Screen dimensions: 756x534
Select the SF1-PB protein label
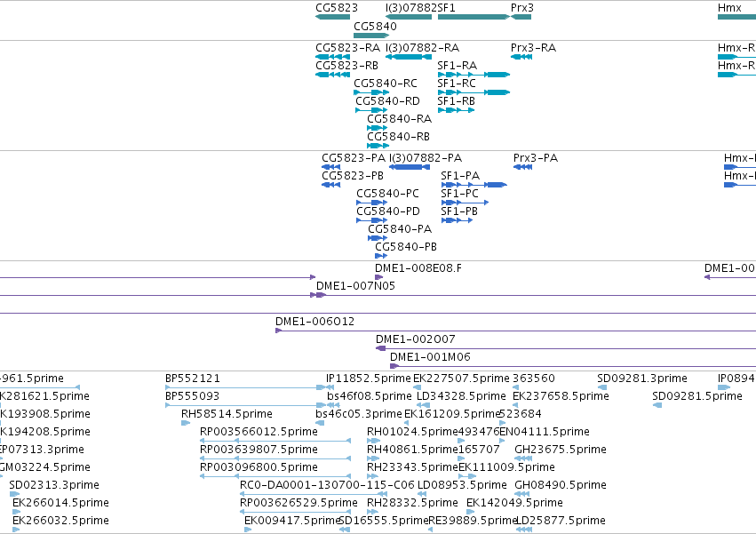click(459, 211)
